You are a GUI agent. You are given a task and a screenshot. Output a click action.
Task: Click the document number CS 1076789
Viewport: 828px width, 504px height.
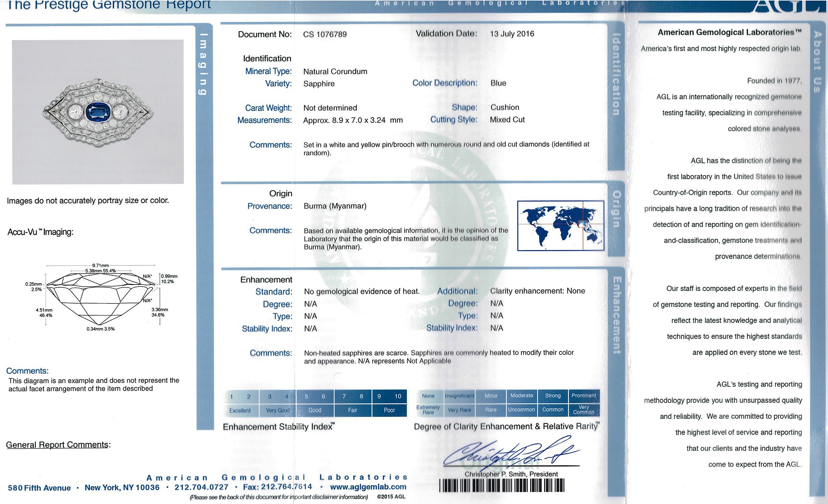tap(324, 34)
